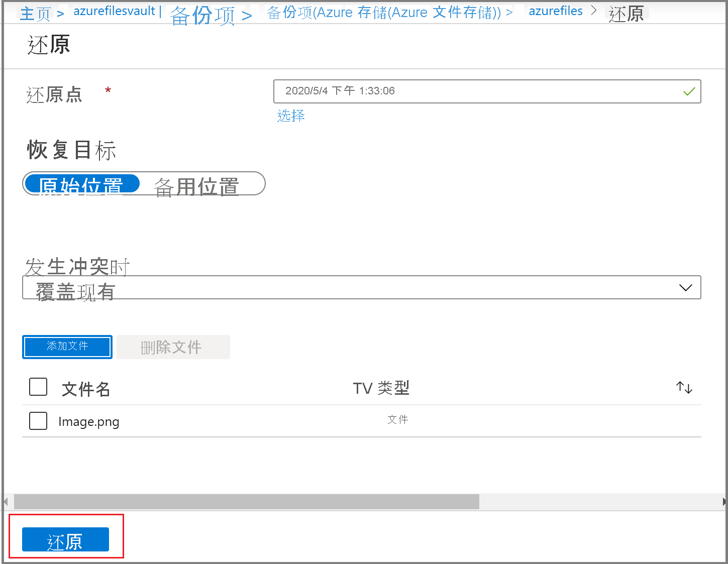Open the 覆盖现有 conflict resolution dropdown
Viewport: 728px width, 564px height.
tap(361, 287)
